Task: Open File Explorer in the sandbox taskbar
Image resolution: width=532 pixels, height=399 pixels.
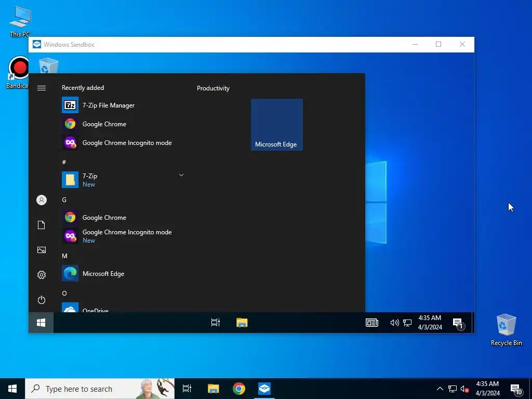Action: [x=242, y=323]
